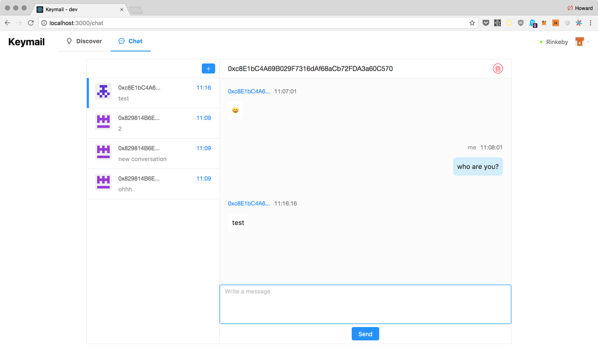598x364 pixels.
Task: Click the avatar of the "ohhh" conversation
Action: coord(103,182)
